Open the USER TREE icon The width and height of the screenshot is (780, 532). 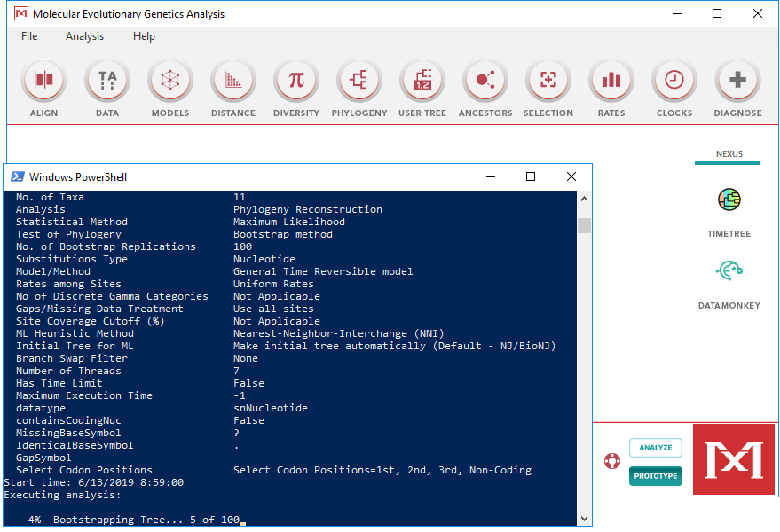coord(422,80)
